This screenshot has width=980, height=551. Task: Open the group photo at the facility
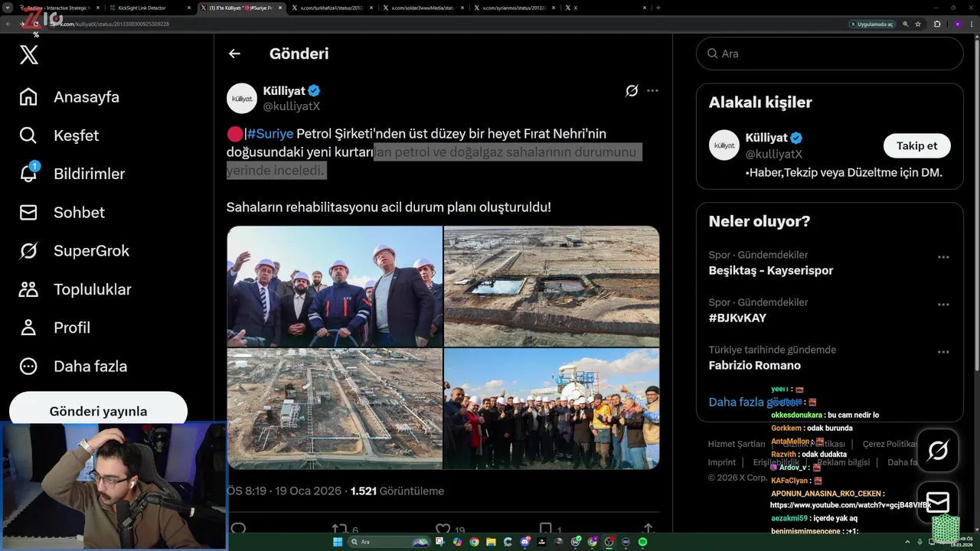552,409
